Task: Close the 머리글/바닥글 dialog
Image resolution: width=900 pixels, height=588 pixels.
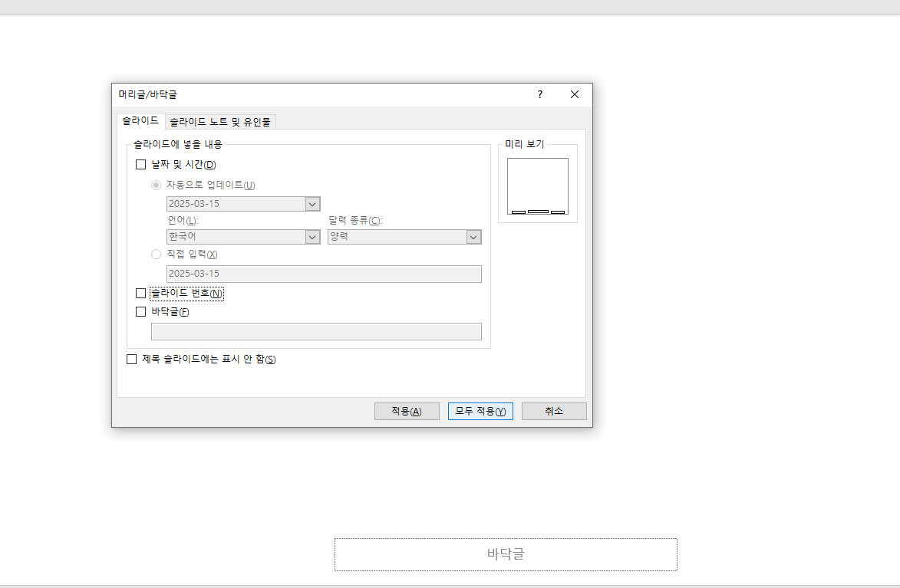Action: pyautogui.click(x=574, y=94)
